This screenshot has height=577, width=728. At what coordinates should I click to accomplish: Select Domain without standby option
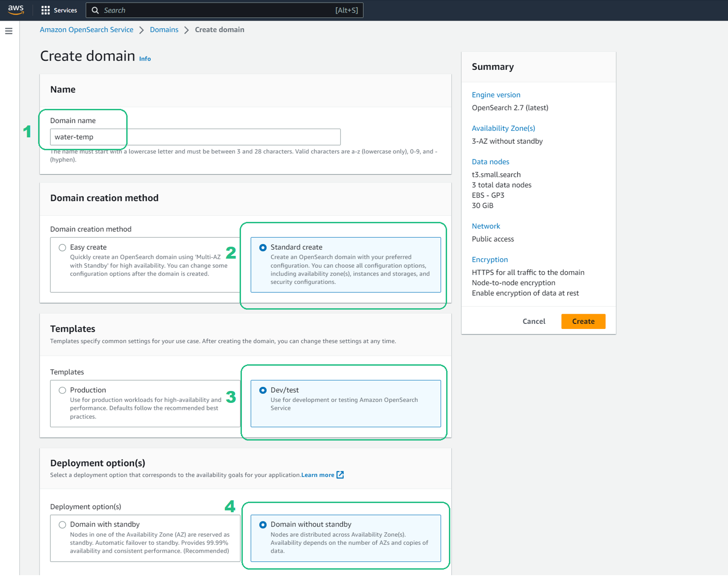pyautogui.click(x=263, y=525)
